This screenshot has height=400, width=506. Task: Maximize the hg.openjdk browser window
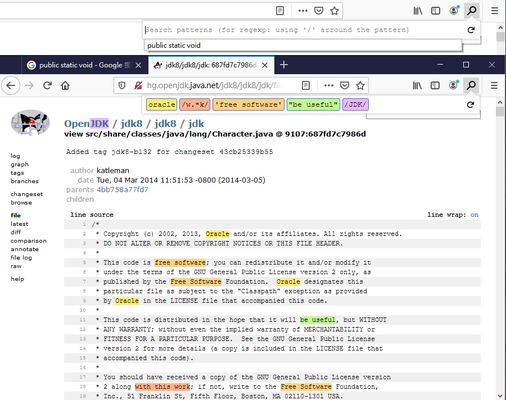click(x=466, y=65)
